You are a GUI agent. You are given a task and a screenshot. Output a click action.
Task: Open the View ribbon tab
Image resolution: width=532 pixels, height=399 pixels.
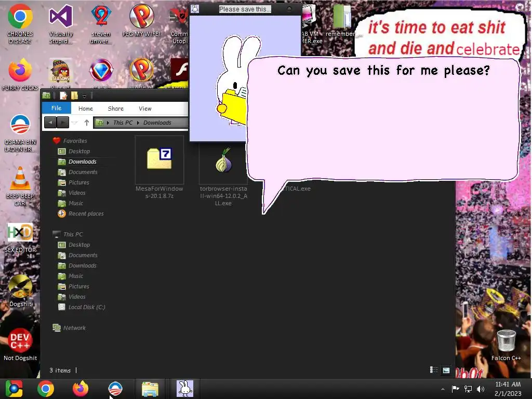145,109
